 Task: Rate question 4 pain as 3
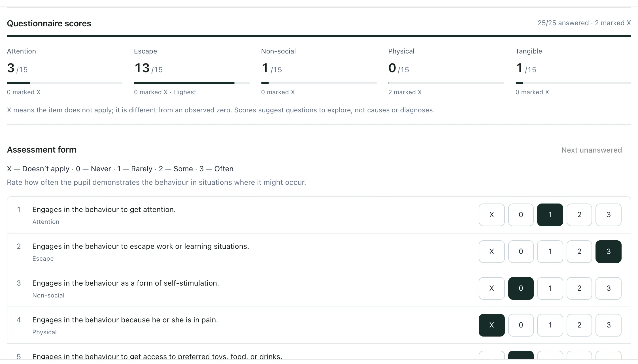pos(608,325)
